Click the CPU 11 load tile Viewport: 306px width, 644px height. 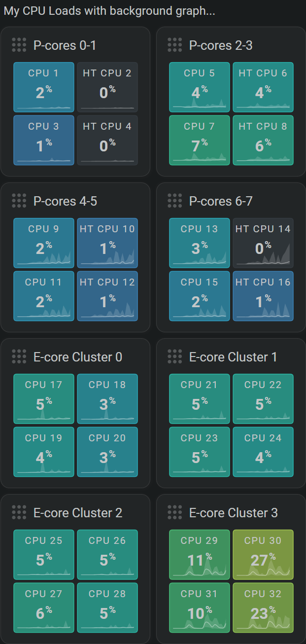pos(44,296)
